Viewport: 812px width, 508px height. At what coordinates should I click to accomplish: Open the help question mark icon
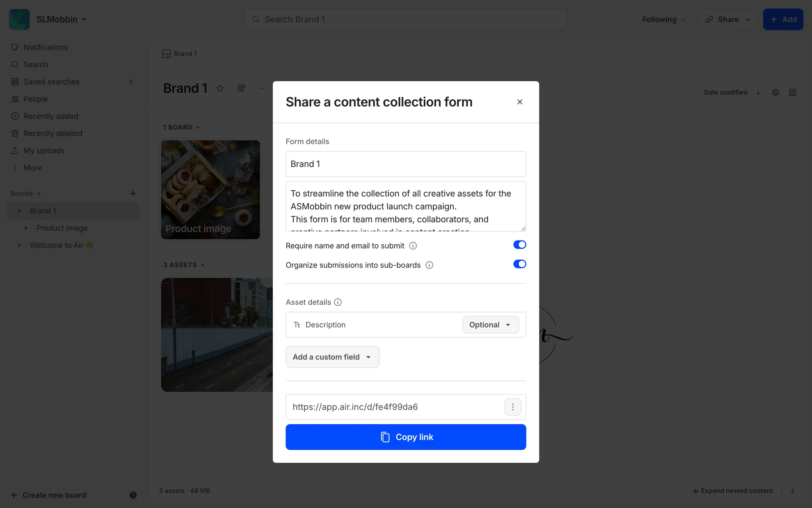tap(133, 495)
